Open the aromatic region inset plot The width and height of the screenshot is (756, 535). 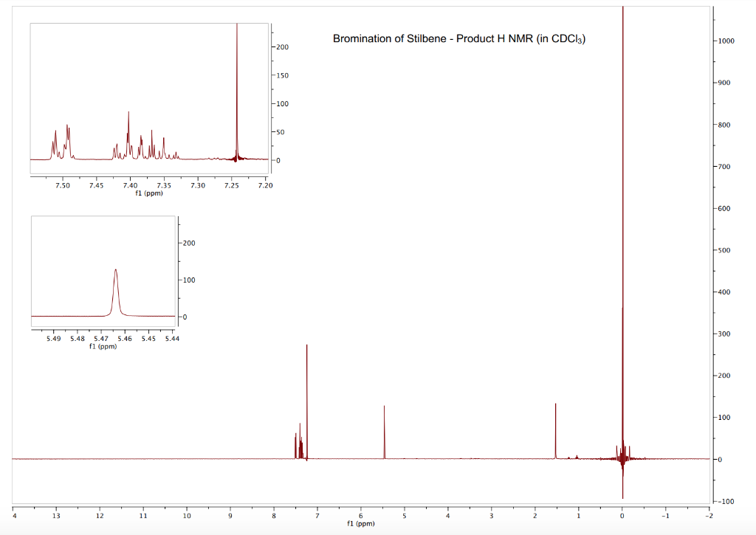(148, 96)
